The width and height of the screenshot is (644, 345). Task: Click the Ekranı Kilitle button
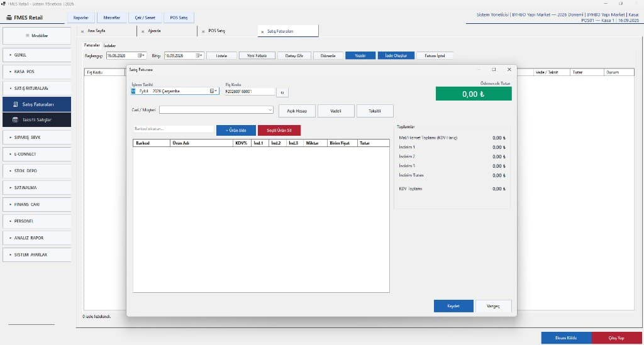(x=566, y=338)
